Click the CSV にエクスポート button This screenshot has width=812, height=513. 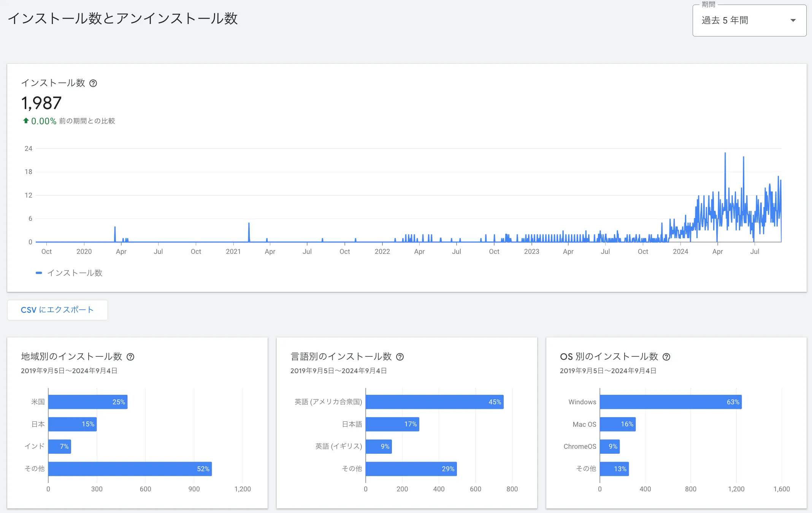57,310
